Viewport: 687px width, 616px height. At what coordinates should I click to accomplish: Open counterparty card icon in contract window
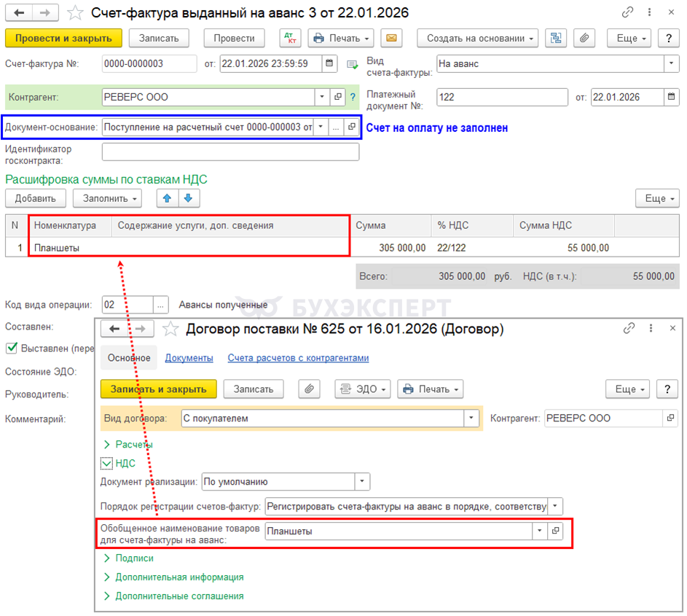[670, 418]
